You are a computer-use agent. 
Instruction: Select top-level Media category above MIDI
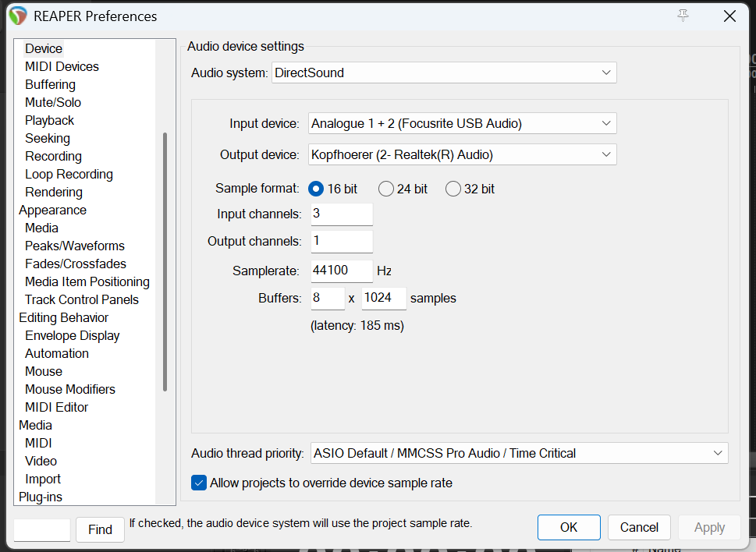[x=35, y=425]
